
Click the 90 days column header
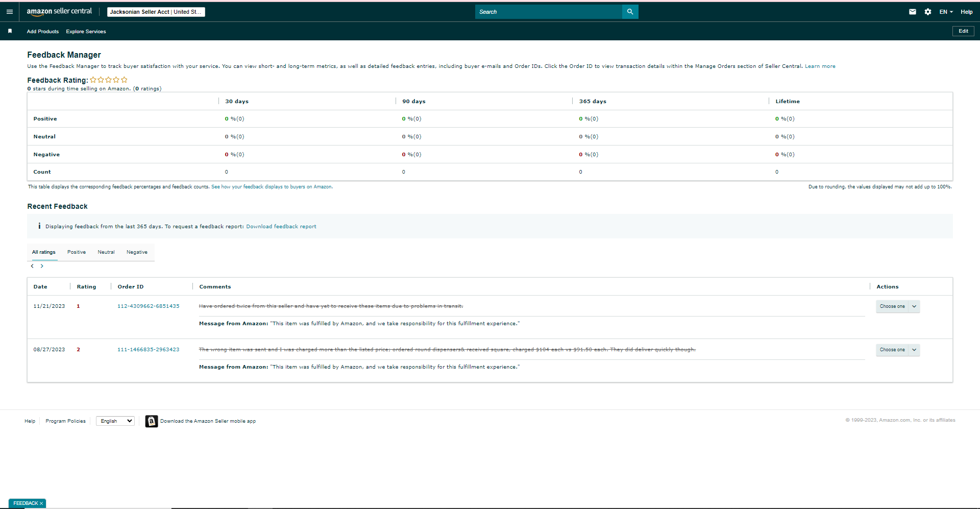coord(414,102)
